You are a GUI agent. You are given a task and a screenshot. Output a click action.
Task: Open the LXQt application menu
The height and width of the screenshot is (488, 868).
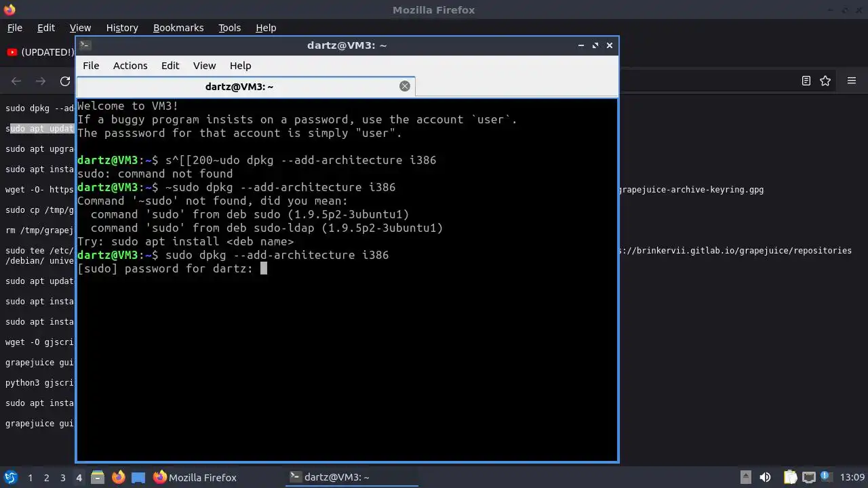[x=11, y=477]
